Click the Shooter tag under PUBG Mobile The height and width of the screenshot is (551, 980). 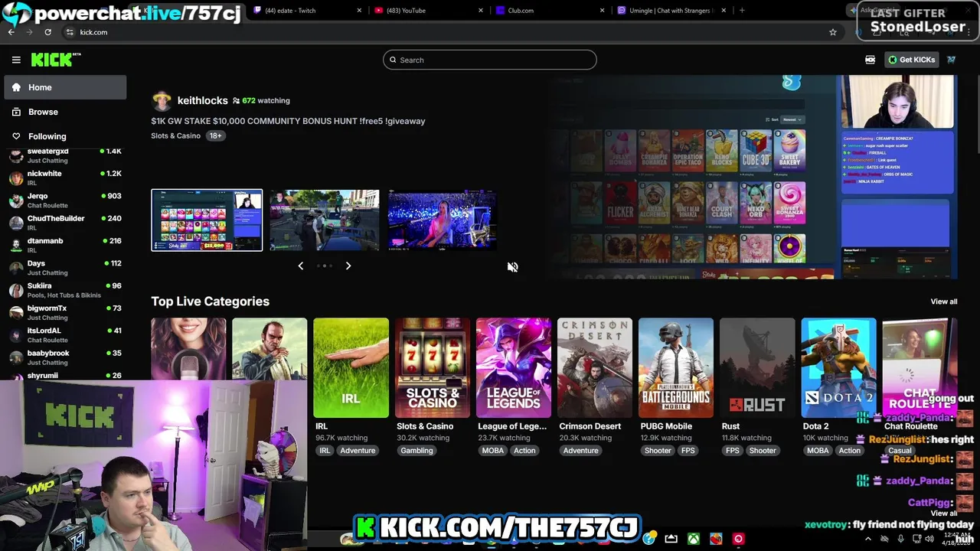658,451
